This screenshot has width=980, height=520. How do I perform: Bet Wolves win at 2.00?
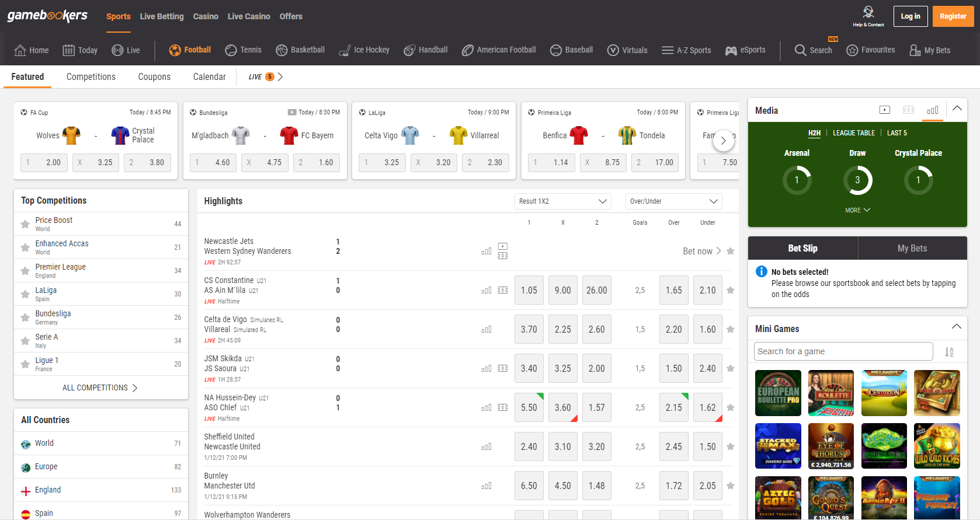point(44,162)
